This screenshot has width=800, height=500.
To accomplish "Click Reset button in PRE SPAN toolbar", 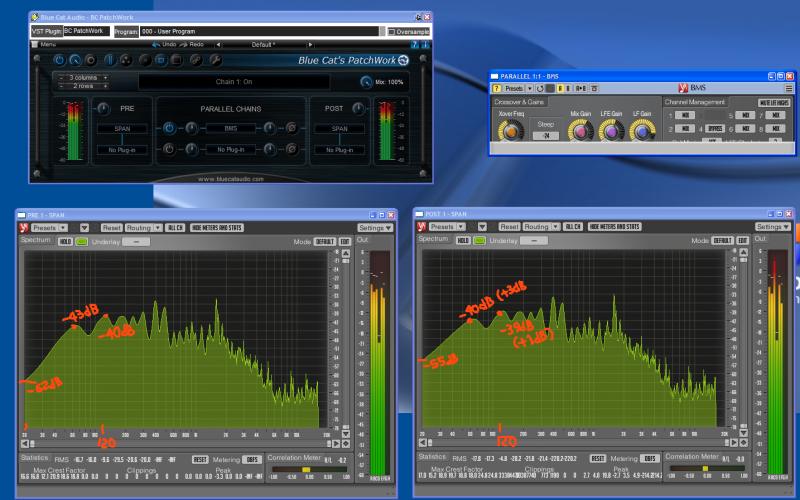I will (x=111, y=228).
